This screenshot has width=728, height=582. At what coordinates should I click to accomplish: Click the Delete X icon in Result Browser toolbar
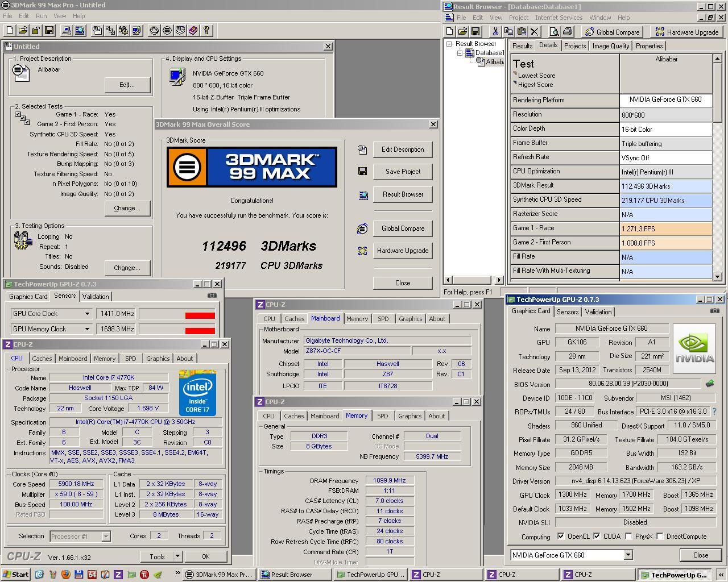[534, 32]
